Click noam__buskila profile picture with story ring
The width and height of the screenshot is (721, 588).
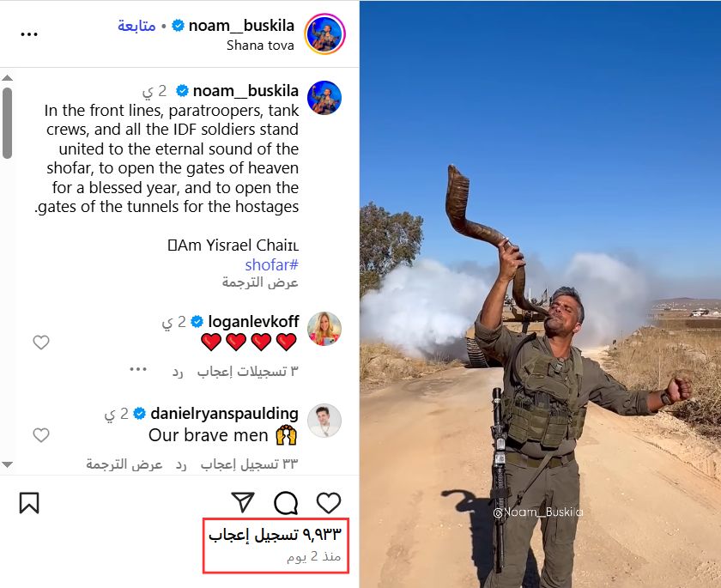324,34
